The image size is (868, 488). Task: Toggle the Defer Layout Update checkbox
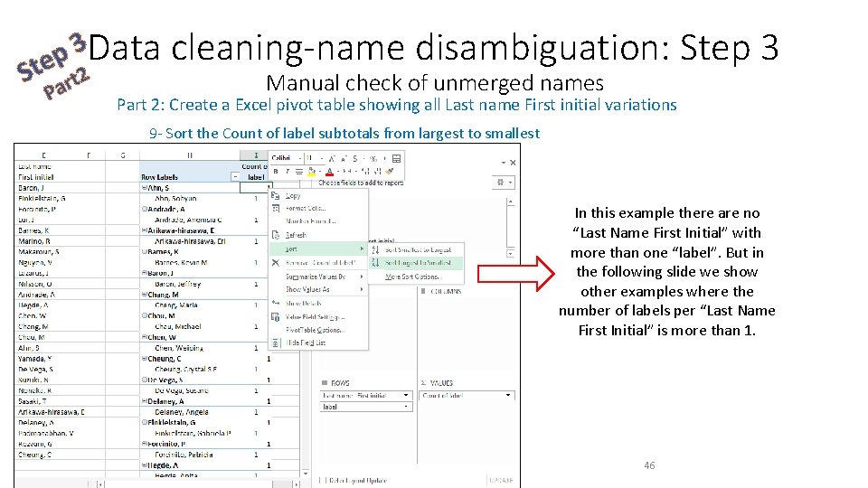(323, 480)
